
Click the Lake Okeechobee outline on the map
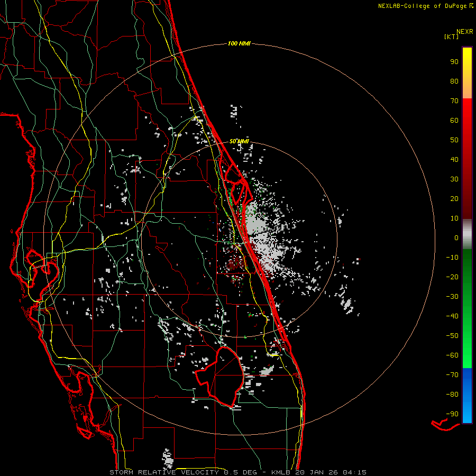point(219,377)
